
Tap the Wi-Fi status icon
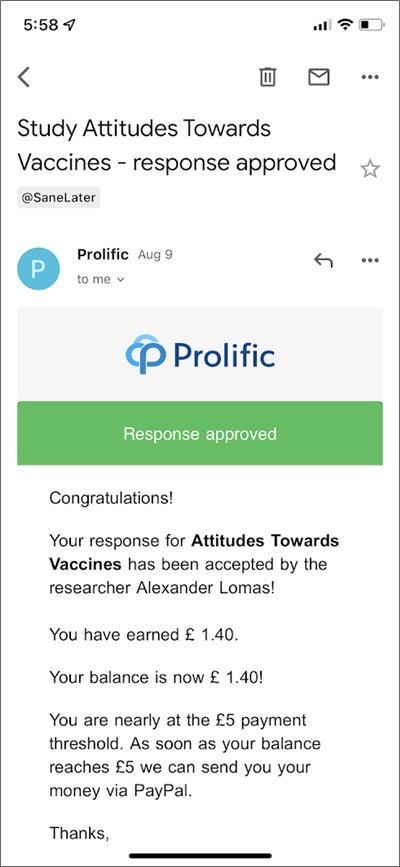click(x=345, y=25)
